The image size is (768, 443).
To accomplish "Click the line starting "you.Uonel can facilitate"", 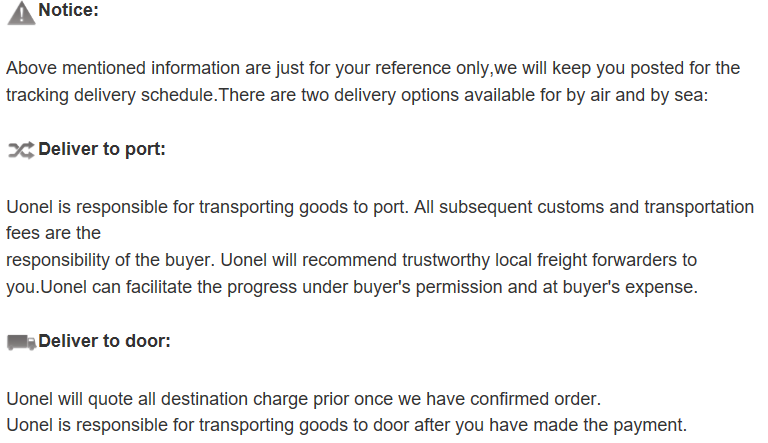I will (x=351, y=287).
